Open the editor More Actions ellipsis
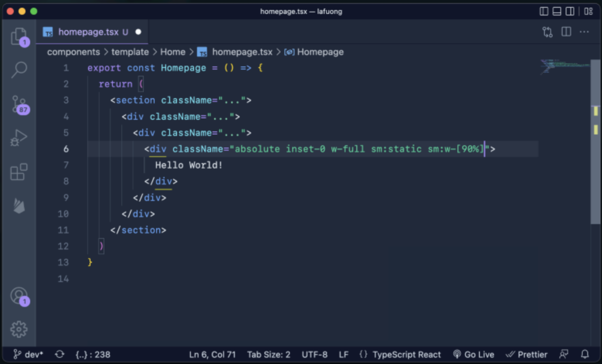602x364 pixels. pos(584,32)
